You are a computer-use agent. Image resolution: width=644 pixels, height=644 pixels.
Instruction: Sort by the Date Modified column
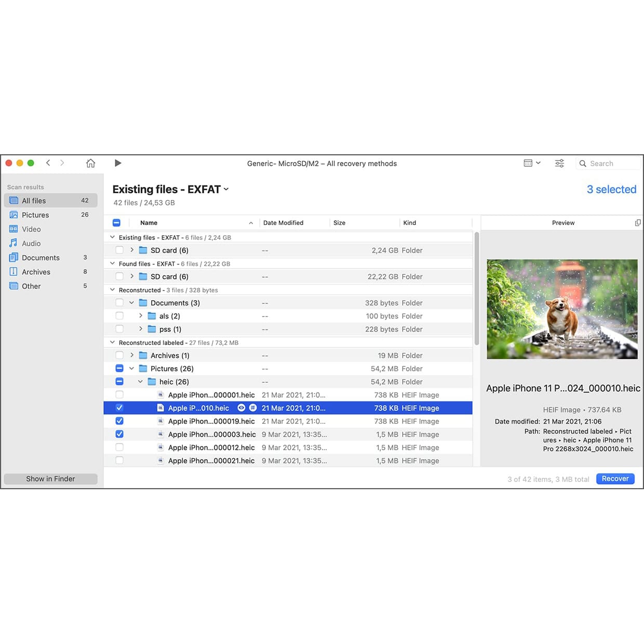283,223
